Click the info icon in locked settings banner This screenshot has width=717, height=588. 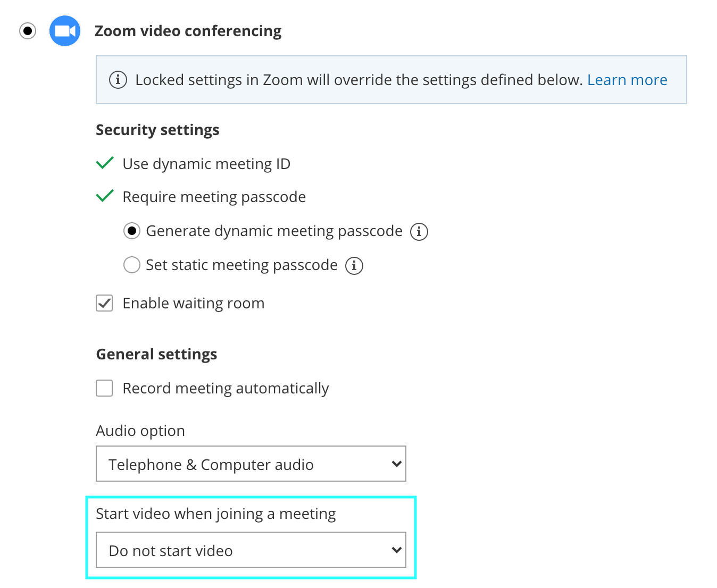118,80
